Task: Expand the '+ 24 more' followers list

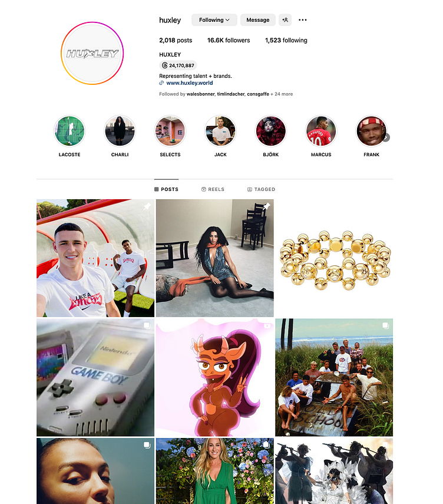Action: pos(282,94)
